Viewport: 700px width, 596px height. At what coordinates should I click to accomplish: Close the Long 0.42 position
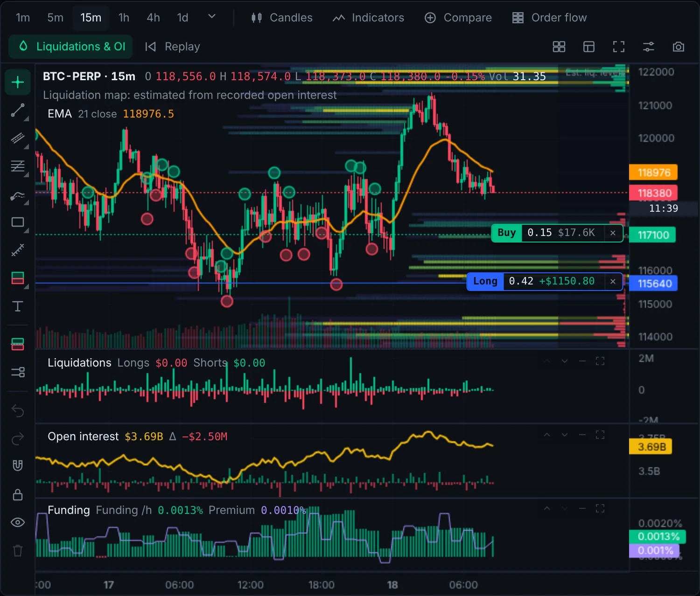click(x=613, y=281)
